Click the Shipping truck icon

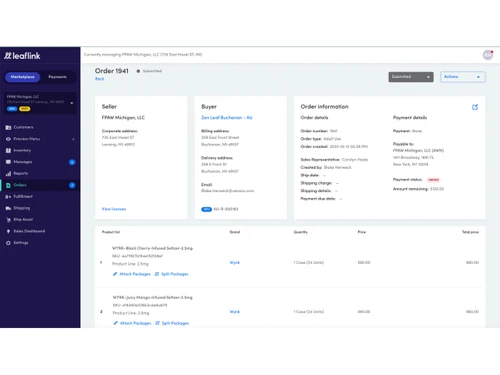[8, 208]
